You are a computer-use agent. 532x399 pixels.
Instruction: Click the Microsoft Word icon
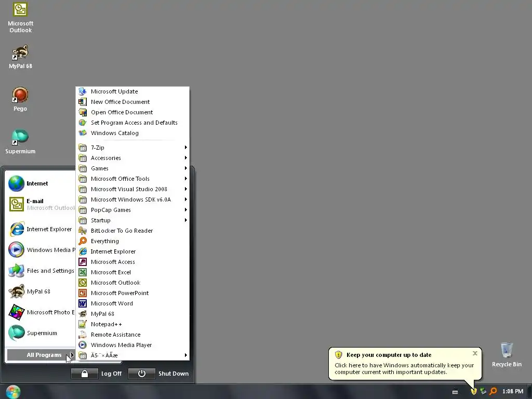point(83,303)
